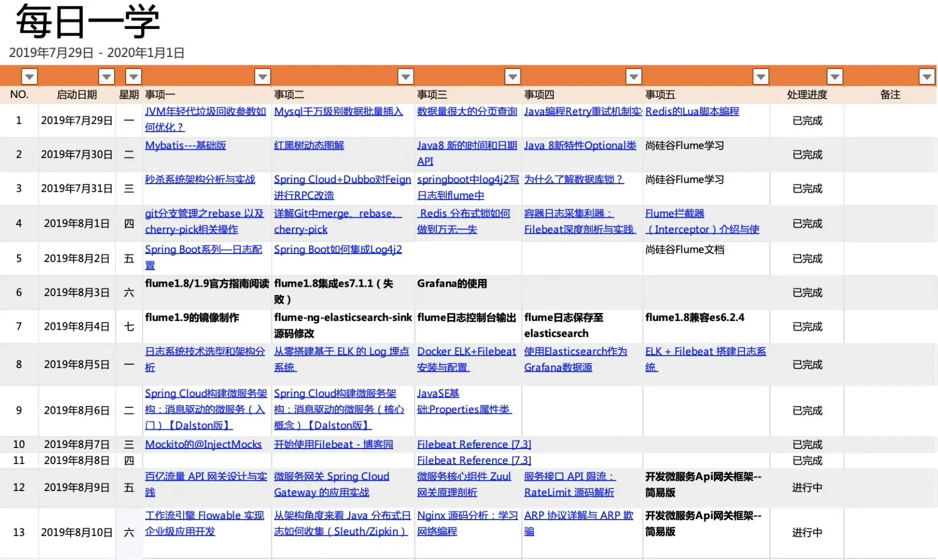
Task: Open link ARP 协议详解与 ARP 欺骗
Action: [x=579, y=523]
